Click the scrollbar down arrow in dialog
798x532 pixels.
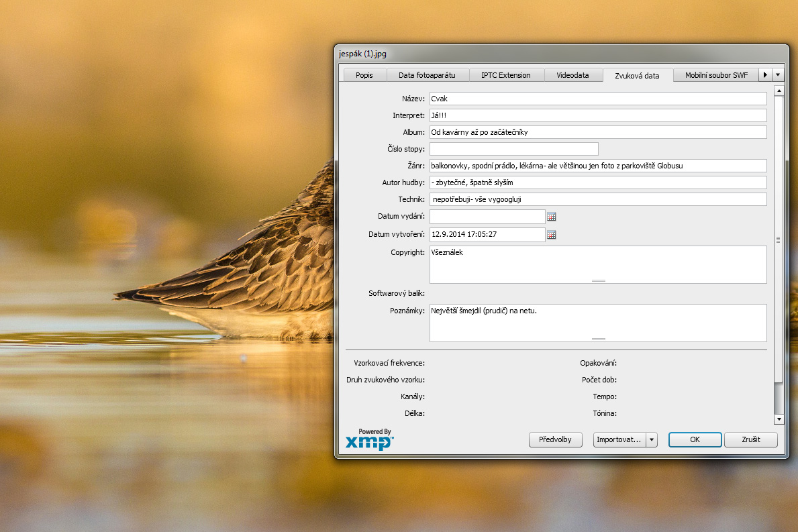tap(779, 419)
